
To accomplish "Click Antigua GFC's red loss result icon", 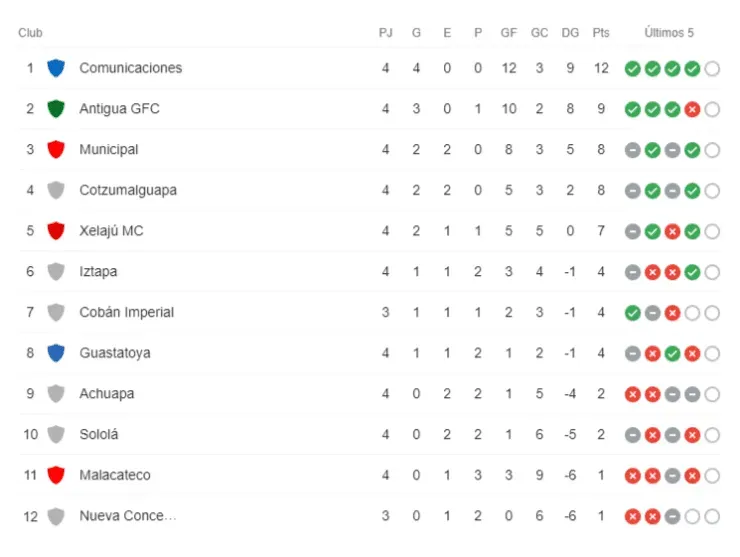I will pyautogui.click(x=692, y=109).
